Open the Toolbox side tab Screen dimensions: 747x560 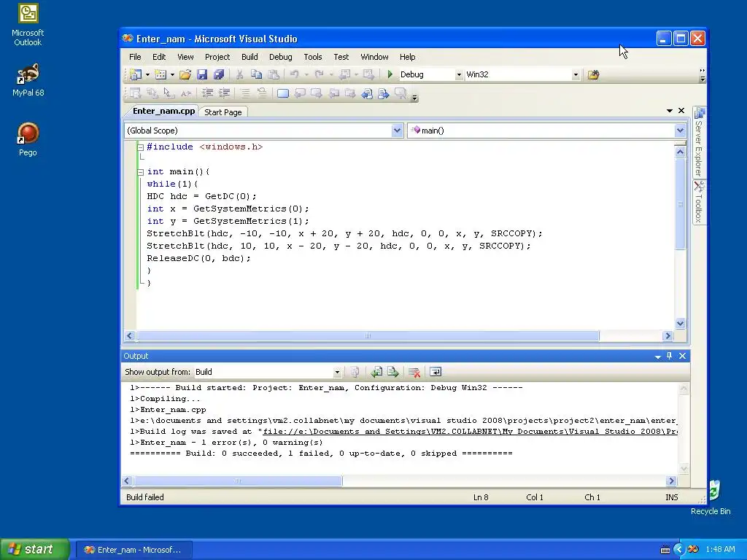tap(699, 203)
